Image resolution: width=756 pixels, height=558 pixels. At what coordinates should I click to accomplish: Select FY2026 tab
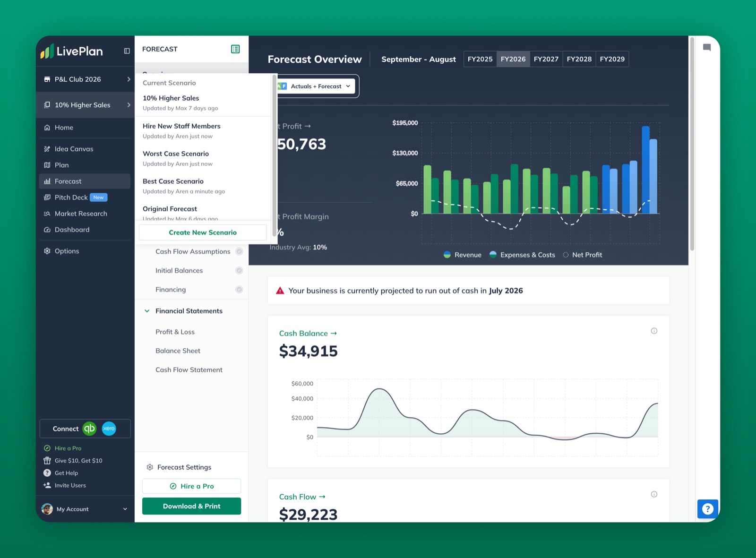pos(513,59)
